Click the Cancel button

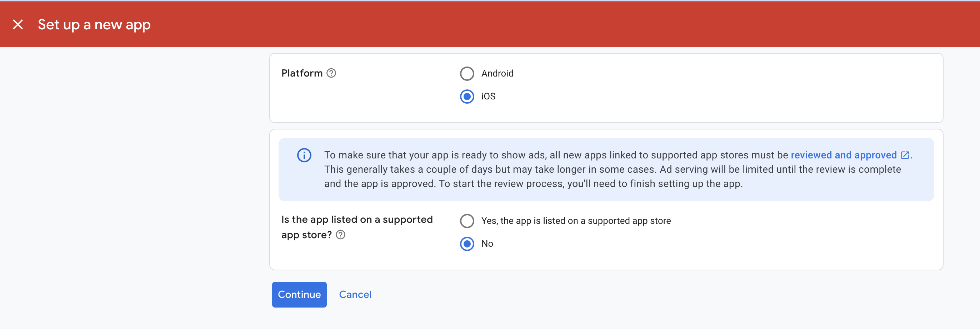[355, 294]
